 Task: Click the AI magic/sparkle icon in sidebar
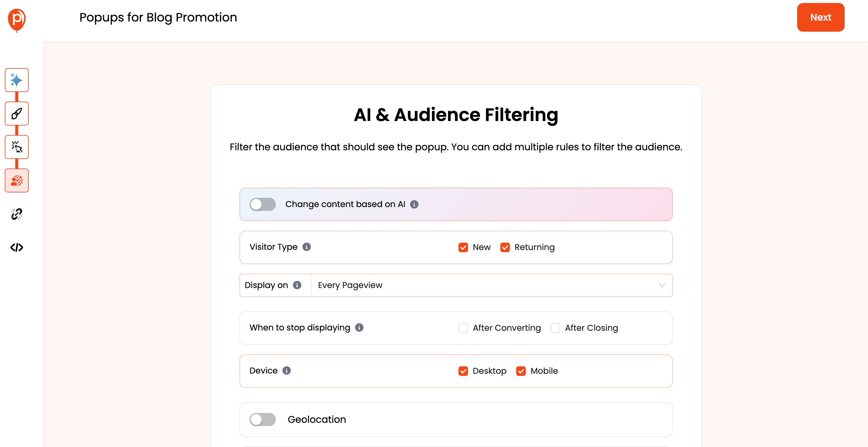17,80
